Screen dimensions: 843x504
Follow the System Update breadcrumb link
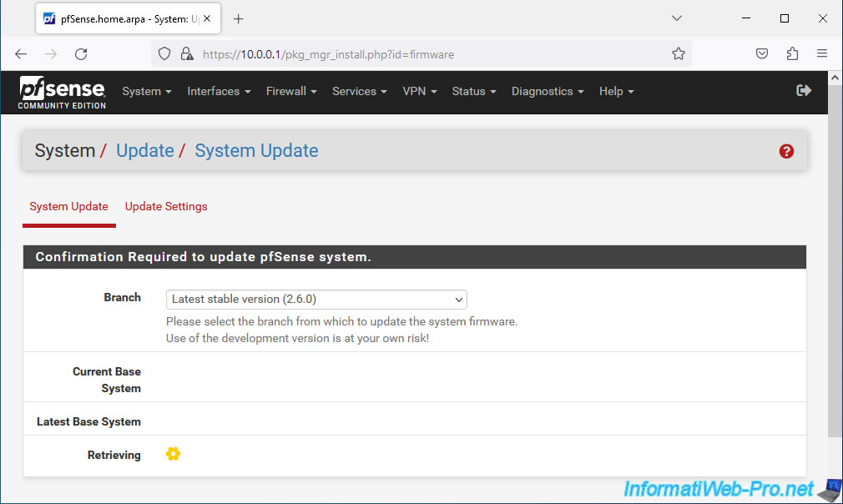pyautogui.click(x=256, y=151)
